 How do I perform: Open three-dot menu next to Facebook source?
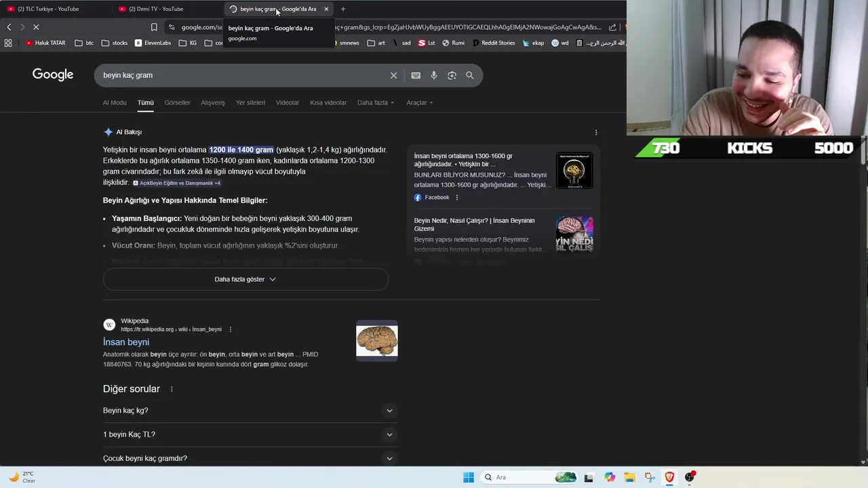point(456,197)
